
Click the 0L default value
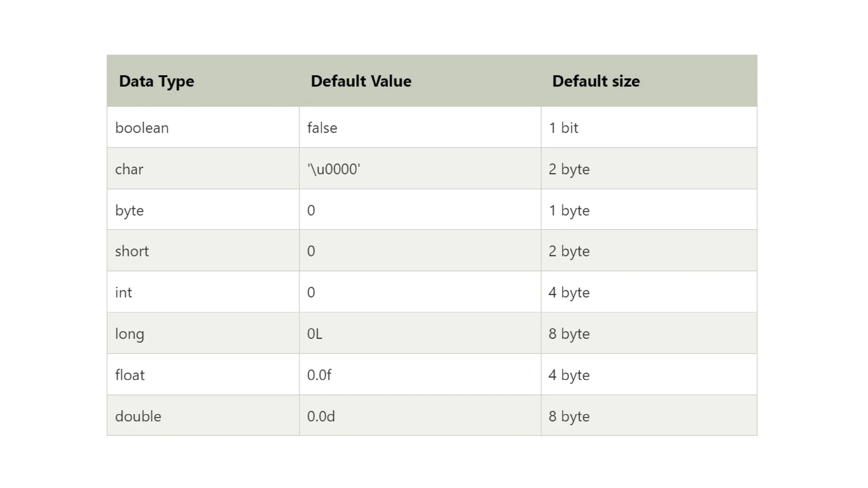coord(314,334)
